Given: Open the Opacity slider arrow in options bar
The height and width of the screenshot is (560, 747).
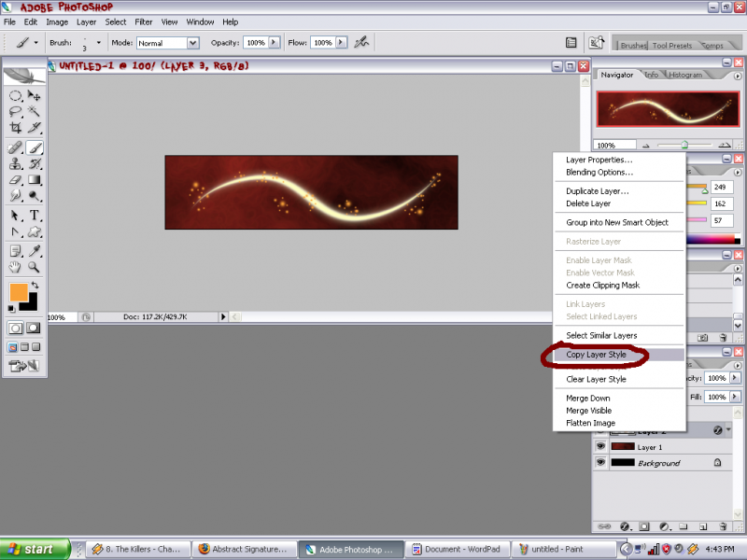Looking at the screenshot, I should tap(274, 42).
